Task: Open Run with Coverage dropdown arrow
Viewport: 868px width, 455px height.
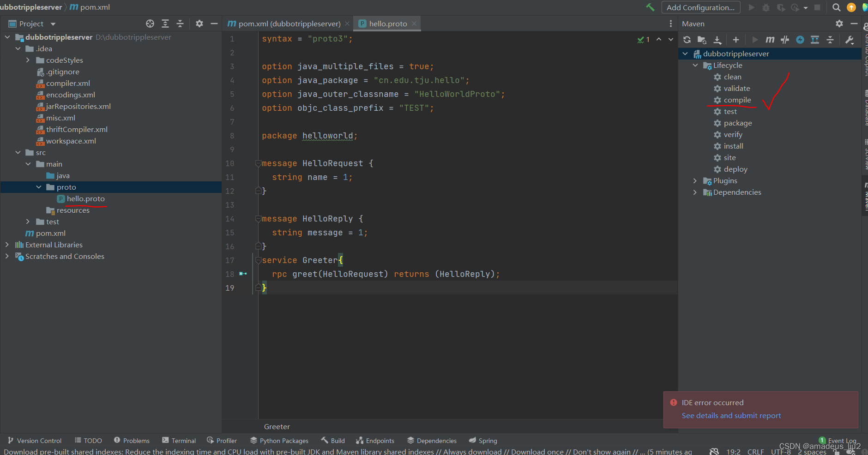Action: pos(805,8)
